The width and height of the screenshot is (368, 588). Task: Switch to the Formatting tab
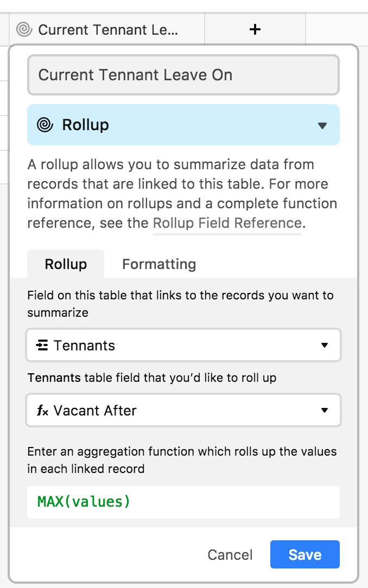159,264
